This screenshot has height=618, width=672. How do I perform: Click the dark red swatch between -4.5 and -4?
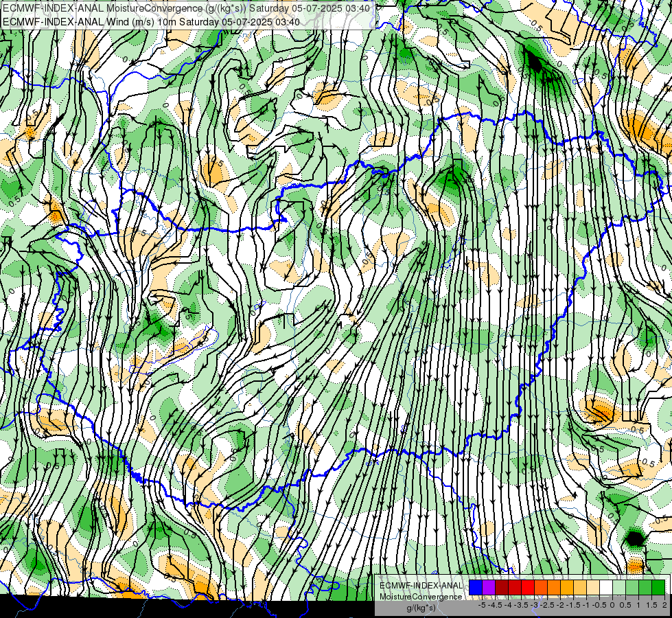coord(502,588)
